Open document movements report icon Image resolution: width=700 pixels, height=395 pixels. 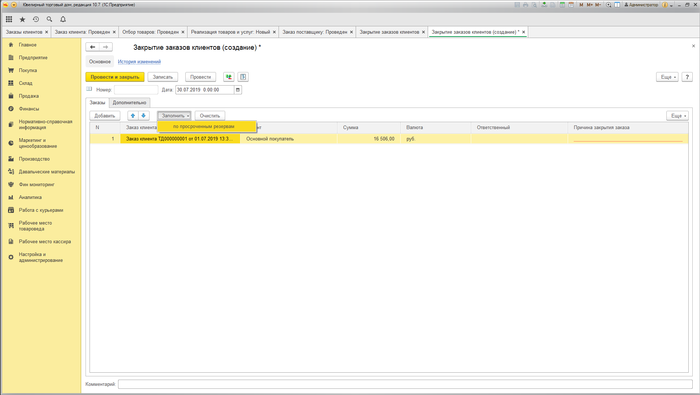[x=229, y=77]
